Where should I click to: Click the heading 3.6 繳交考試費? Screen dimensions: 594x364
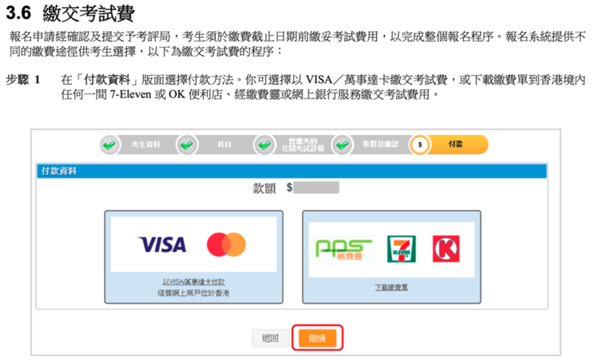click(x=70, y=13)
